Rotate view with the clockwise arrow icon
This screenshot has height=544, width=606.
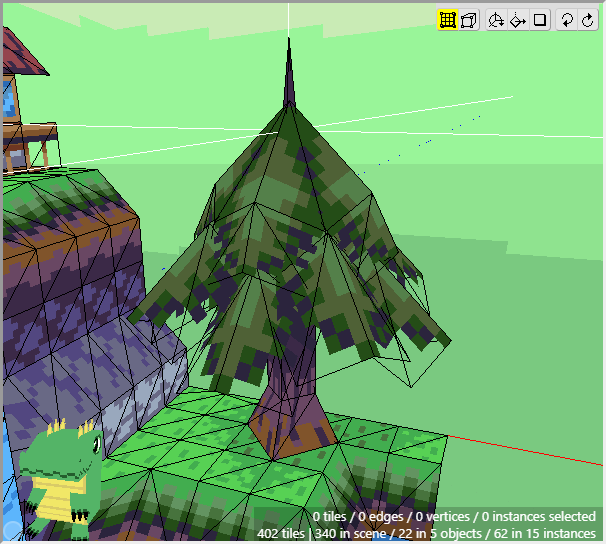click(587, 20)
